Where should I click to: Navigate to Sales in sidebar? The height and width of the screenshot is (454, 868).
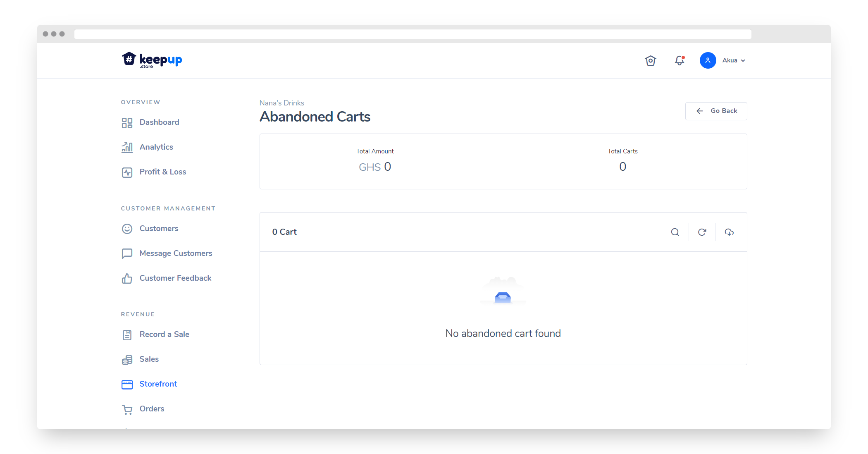149,359
